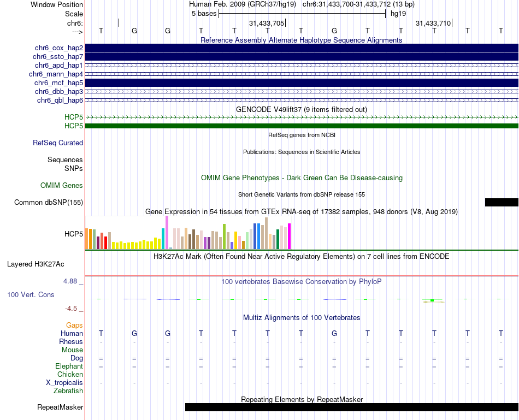Click the Elephant alignment row label
The width and height of the screenshot is (519, 420).
pos(69,366)
